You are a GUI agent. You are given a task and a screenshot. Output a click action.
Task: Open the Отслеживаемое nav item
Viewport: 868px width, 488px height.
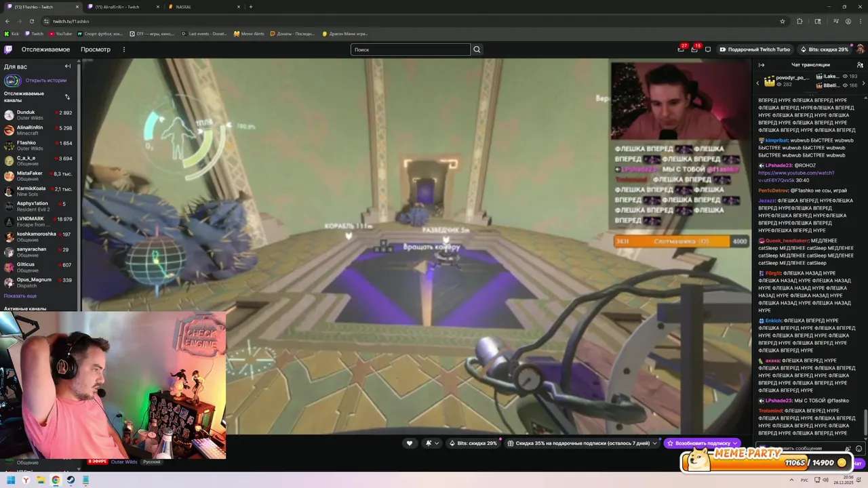[x=45, y=49]
